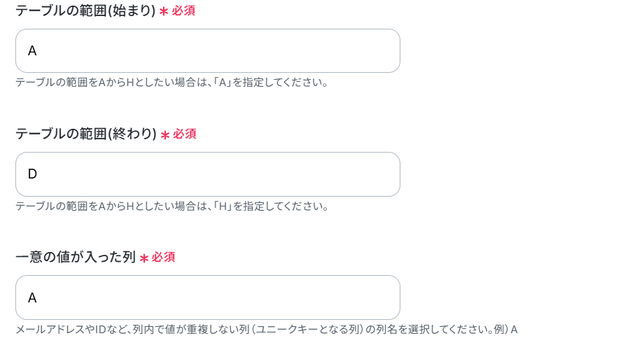Screen dimensions: 644x357
Task: Click the テーブルの範囲(終わり) label text
Action: point(86,134)
